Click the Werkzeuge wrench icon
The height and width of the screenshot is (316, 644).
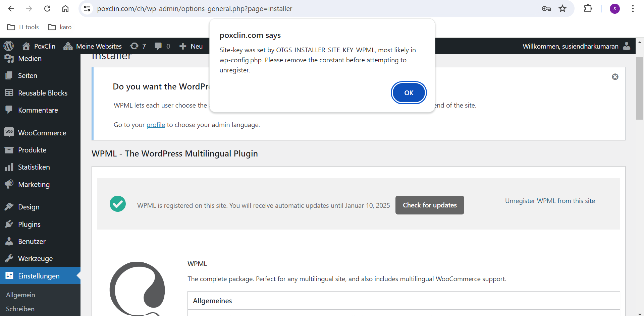coord(9,258)
